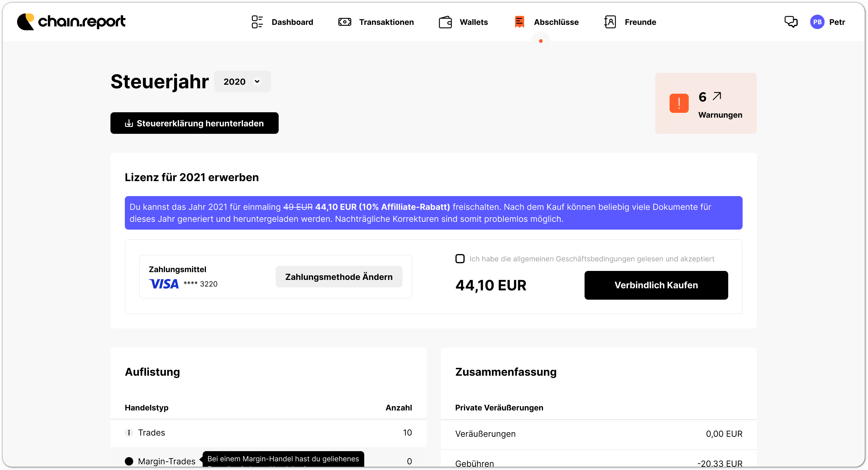Click the download icon on the Steuererklärung button

(129, 123)
